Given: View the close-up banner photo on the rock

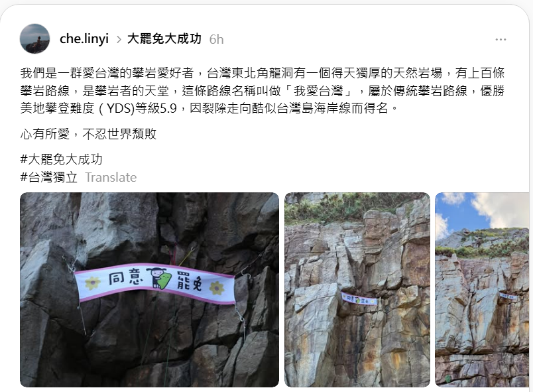Looking at the screenshot, I should (150, 290).
